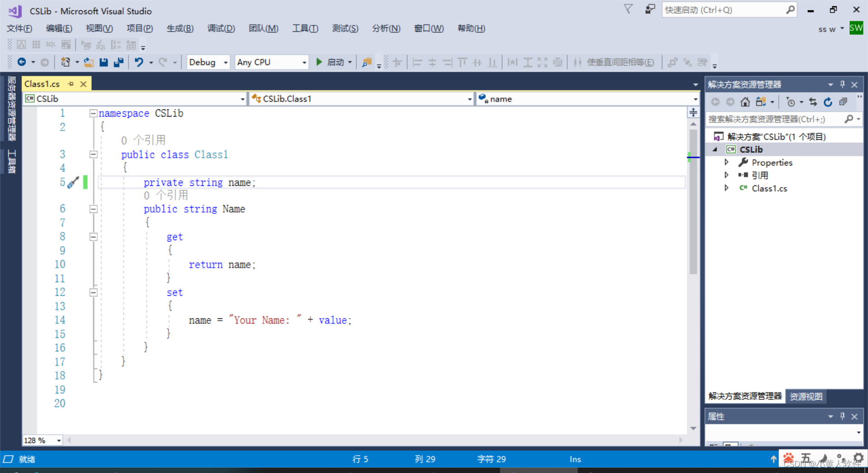Click the green Start debugging arrow

(319, 62)
